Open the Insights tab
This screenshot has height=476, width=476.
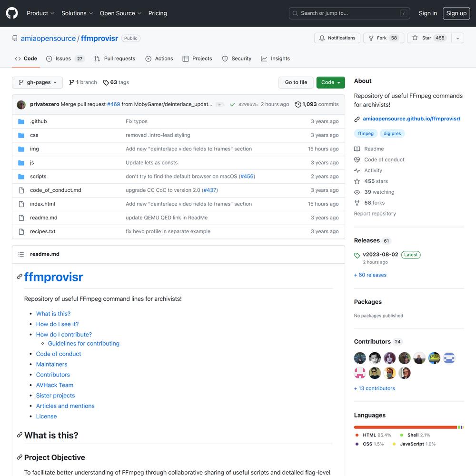click(275, 59)
